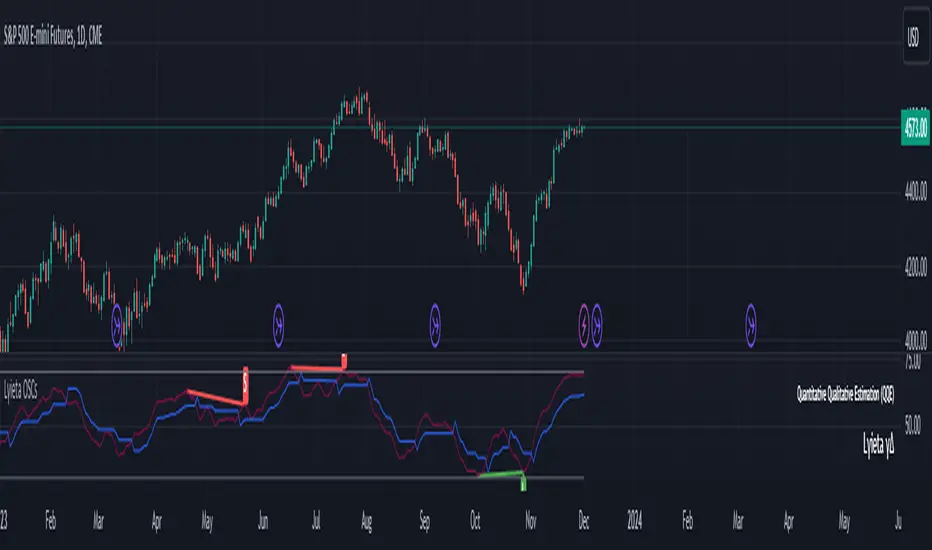Select the green bullish divergence line

pyautogui.click(x=500, y=474)
